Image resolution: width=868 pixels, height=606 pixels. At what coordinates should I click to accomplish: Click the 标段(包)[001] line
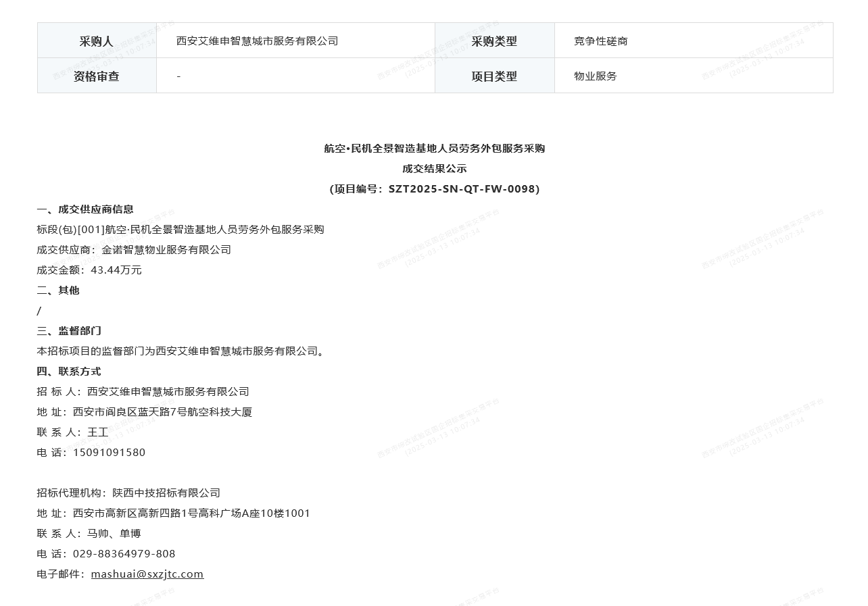pyautogui.click(x=180, y=230)
